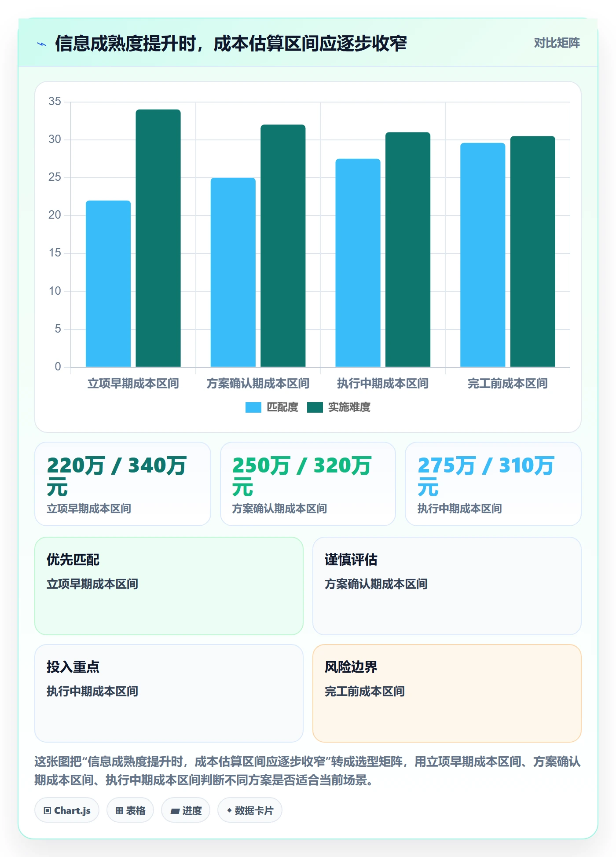Select the Chart.js tag
Image resolution: width=616 pixels, height=857 pixels.
[67, 810]
